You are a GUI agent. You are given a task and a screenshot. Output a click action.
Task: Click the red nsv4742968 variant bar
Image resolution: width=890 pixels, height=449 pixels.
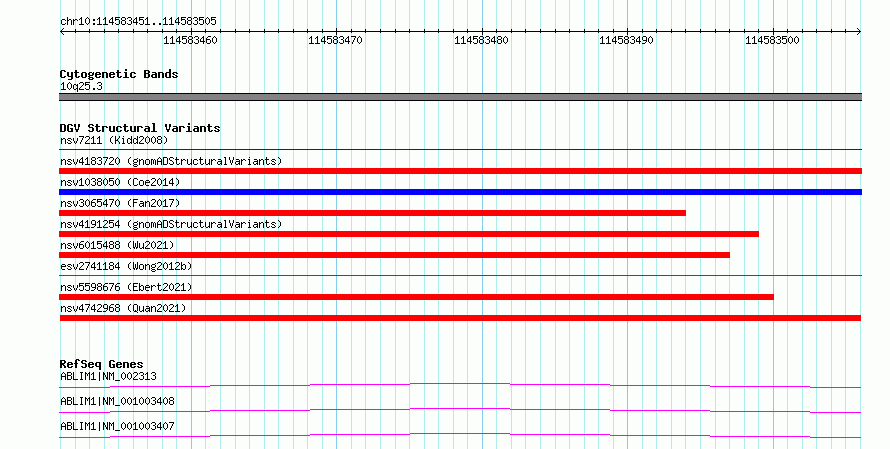coord(460,318)
